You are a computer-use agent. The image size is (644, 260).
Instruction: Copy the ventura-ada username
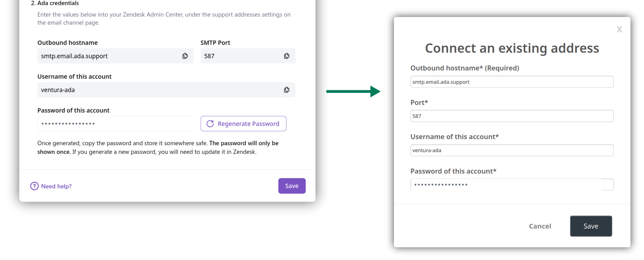click(287, 90)
